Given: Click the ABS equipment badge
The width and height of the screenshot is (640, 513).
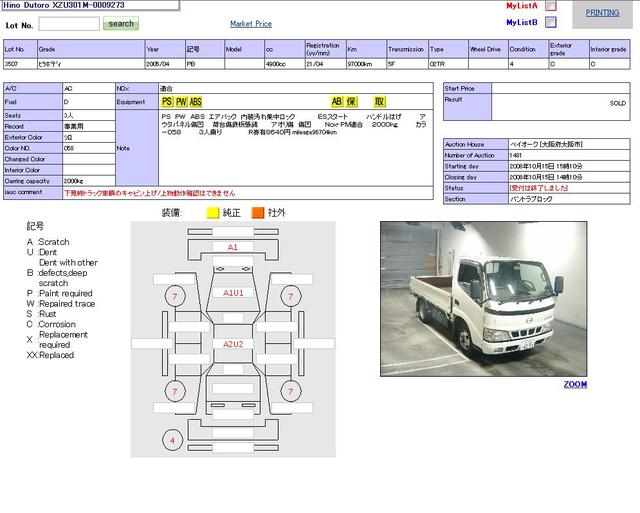Looking at the screenshot, I should coord(196,102).
